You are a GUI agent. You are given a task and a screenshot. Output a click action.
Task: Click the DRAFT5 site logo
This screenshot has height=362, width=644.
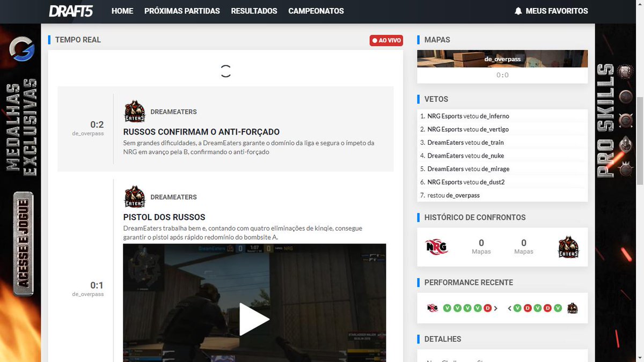(70, 11)
